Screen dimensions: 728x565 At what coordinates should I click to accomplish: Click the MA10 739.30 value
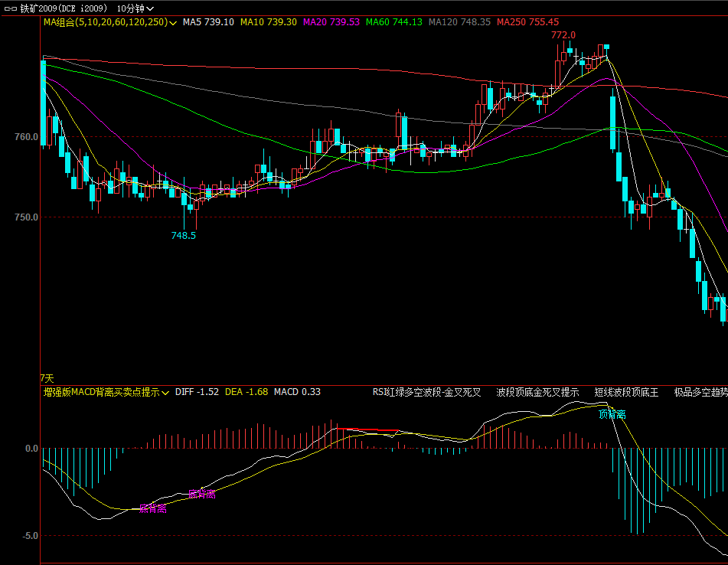pyautogui.click(x=269, y=22)
